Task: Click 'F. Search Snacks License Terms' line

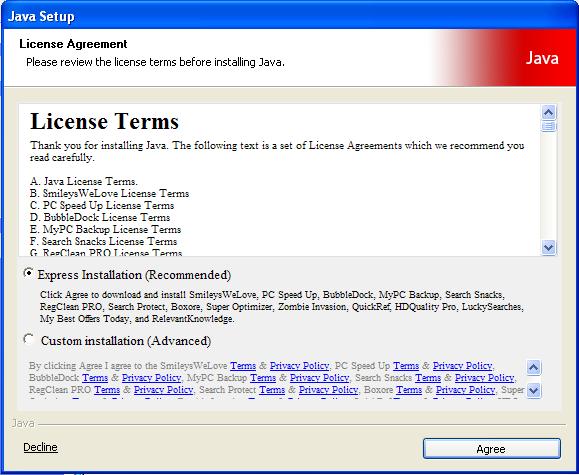Action: tap(103, 241)
